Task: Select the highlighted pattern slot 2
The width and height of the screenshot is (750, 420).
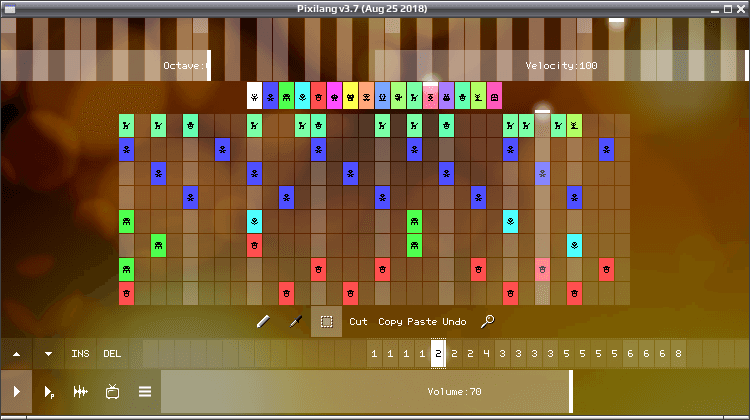Action: [438, 354]
